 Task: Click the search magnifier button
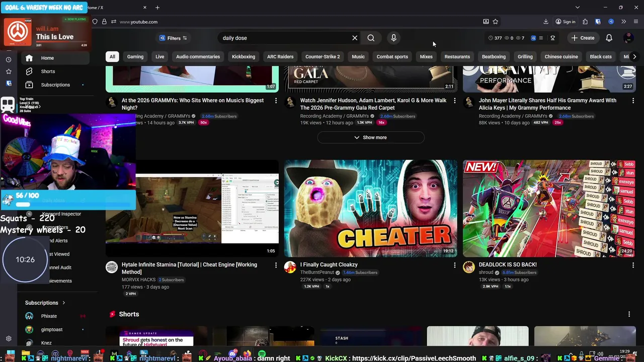pyautogui.click(x=371, y=38)
